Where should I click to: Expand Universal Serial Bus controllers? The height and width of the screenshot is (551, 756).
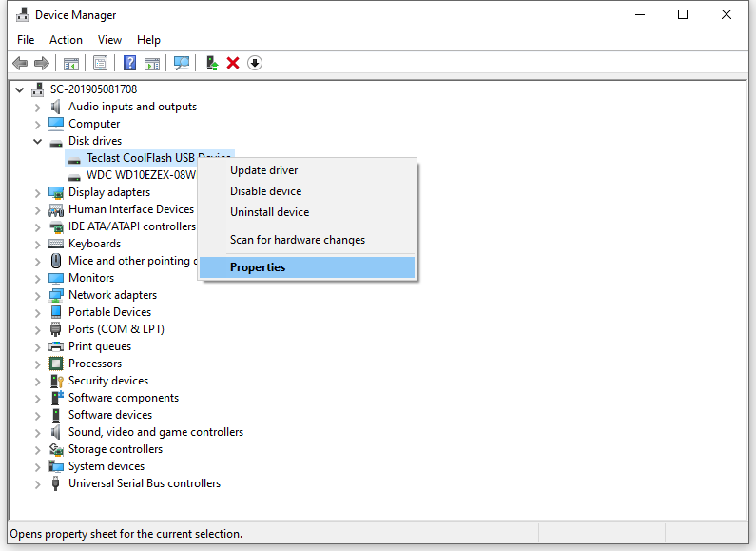pos(38,483)
